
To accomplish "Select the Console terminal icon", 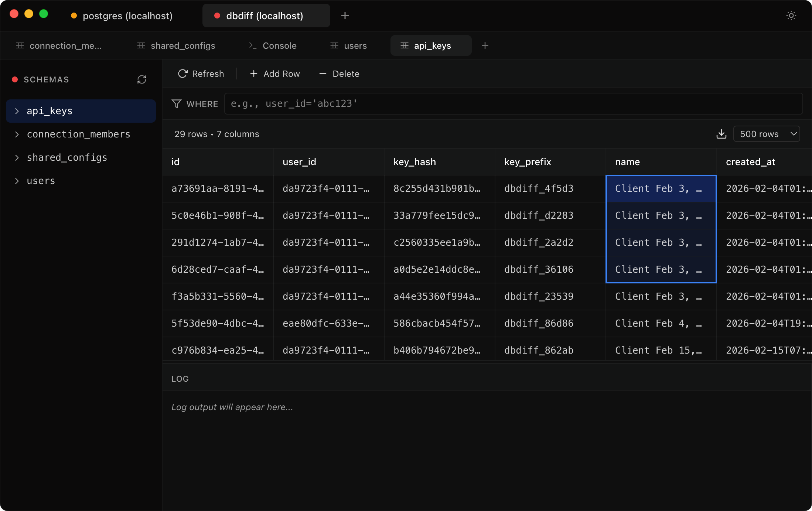I will click(253, 45).
